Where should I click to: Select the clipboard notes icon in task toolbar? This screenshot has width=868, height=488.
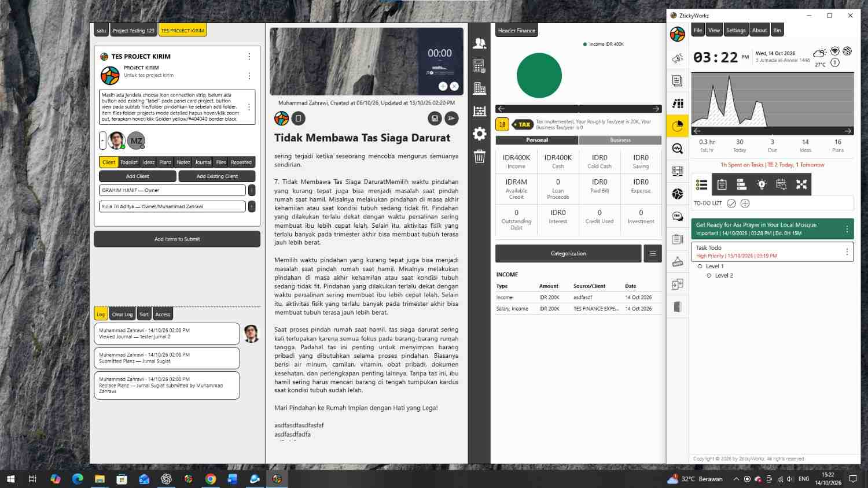coord(722,184)
